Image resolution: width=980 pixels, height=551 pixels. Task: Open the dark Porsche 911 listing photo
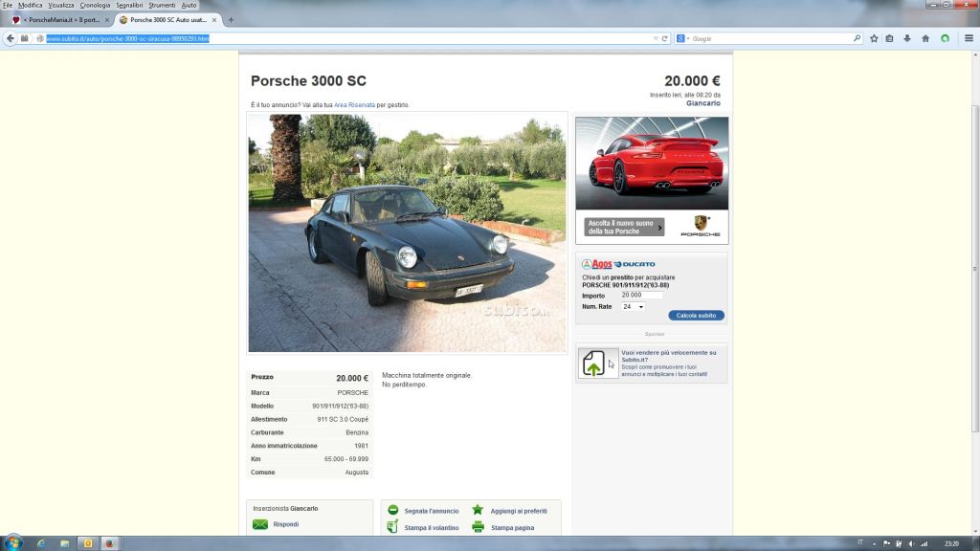pyautogui.click(x=407, y=233)
